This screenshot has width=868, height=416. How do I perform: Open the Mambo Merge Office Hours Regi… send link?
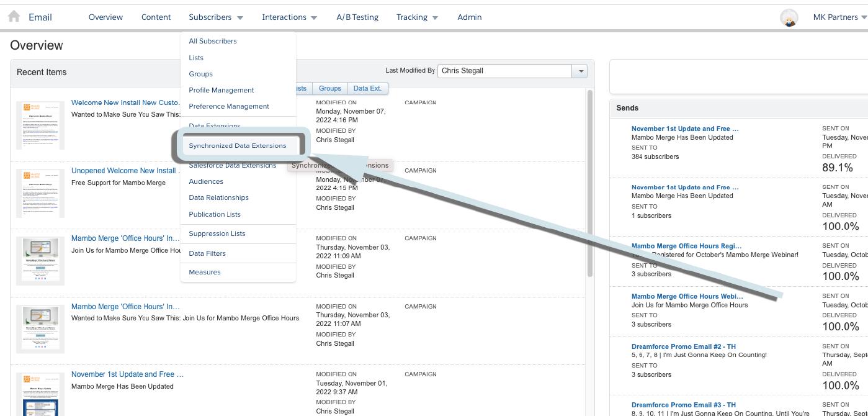[x=686, y=246]
